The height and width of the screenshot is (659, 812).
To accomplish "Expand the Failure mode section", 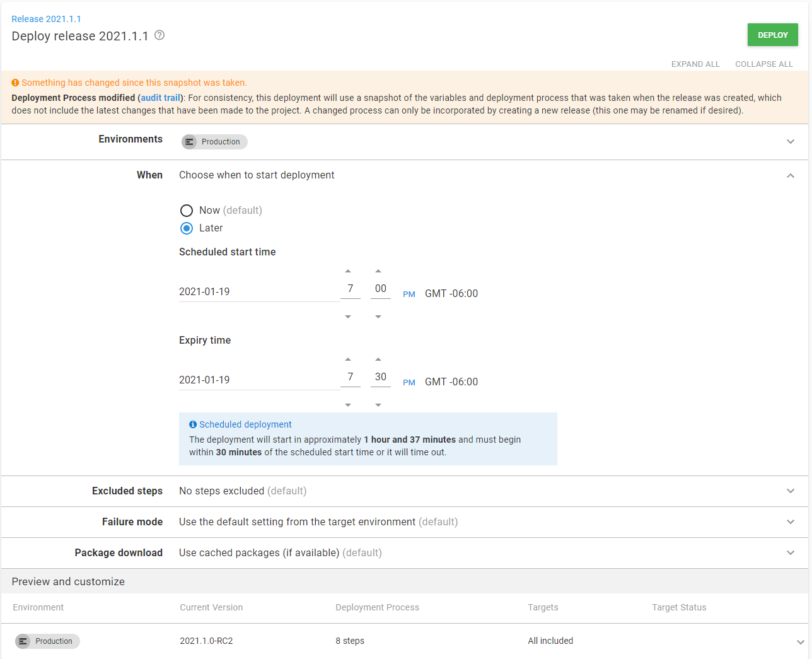I will coord(790,522).
